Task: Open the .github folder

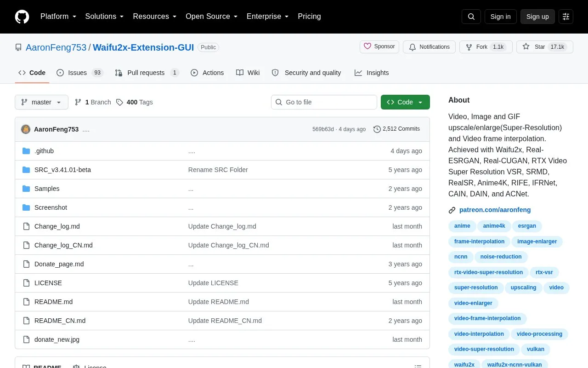Action: [44, 151]
